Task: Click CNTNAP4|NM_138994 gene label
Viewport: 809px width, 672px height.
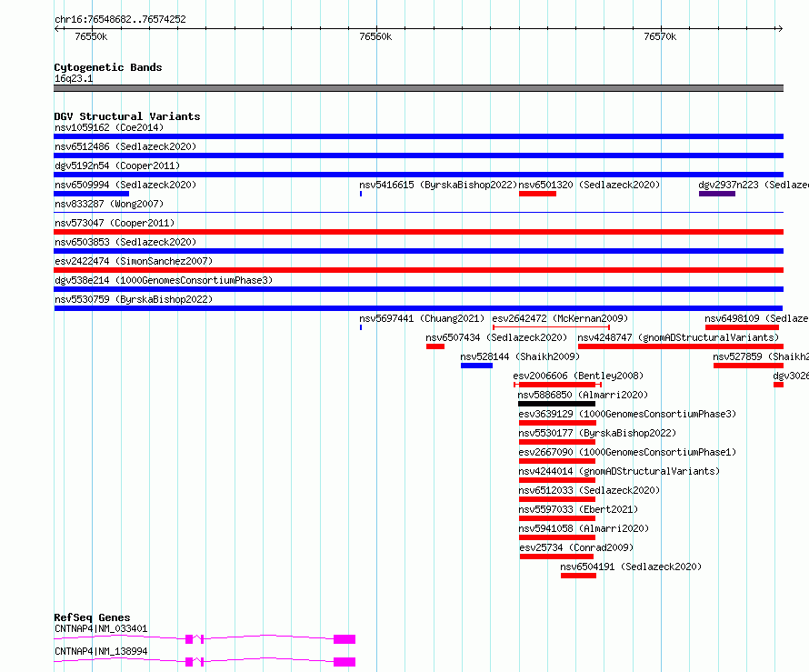Action: click(101, 651)
